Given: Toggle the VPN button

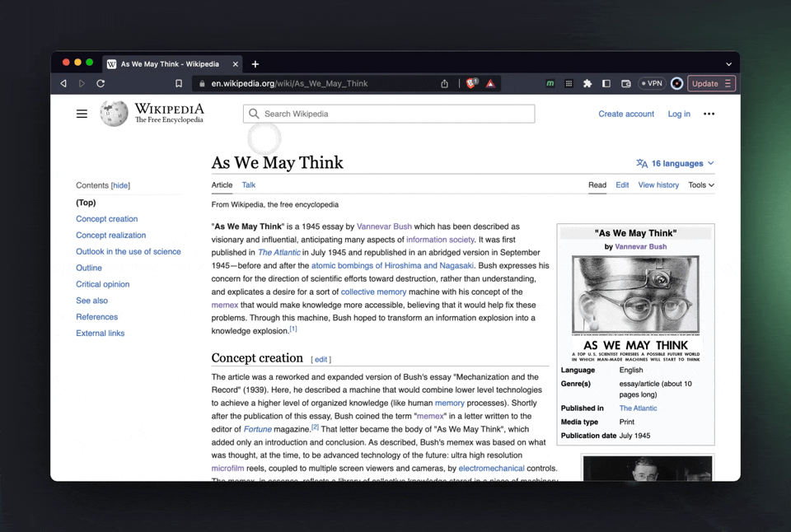Looking at the screenshot, I should [x=652, y=83].
